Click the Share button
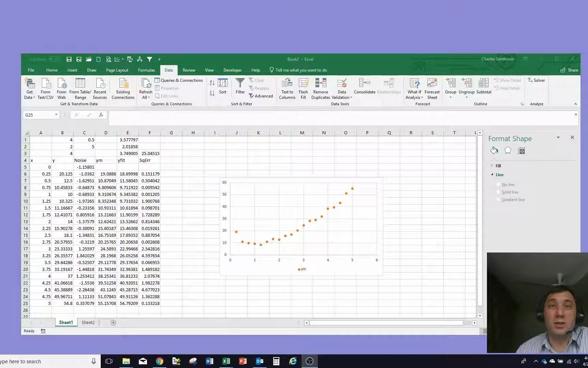 (x=569, y=70)
